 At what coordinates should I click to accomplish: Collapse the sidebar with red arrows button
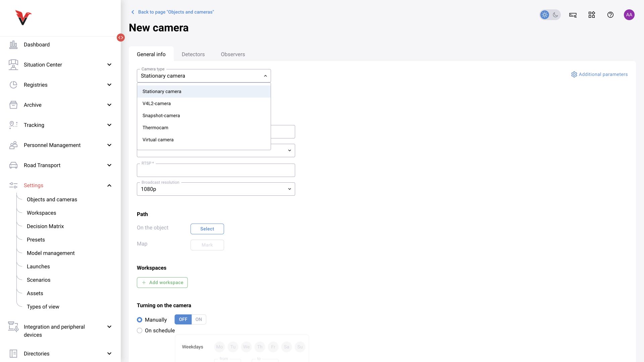click(x=121, y=38)
